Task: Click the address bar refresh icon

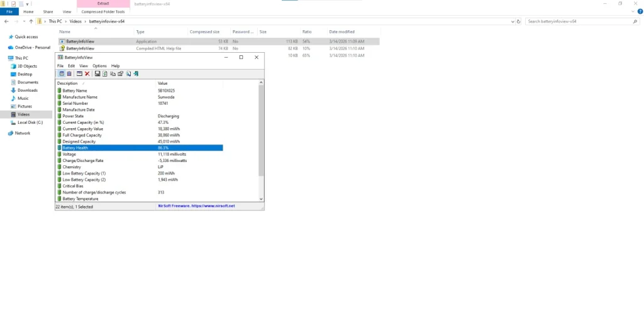Action: pyautogui.click(x=518, y=21)
